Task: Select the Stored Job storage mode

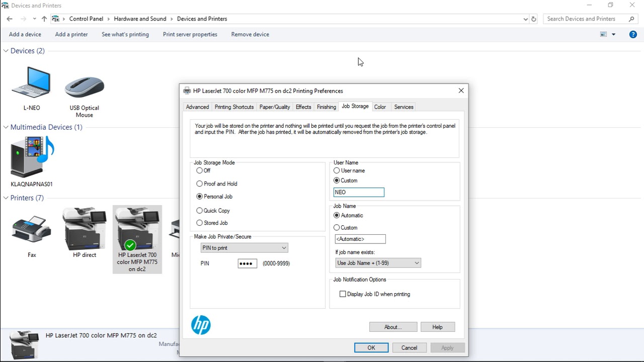Action: point(200,223)
